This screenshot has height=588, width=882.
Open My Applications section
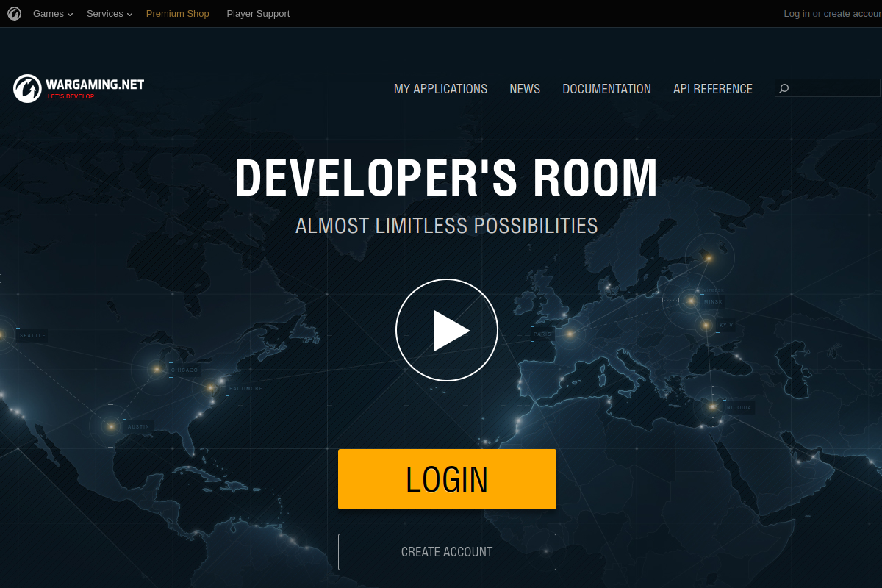(440, 89)
